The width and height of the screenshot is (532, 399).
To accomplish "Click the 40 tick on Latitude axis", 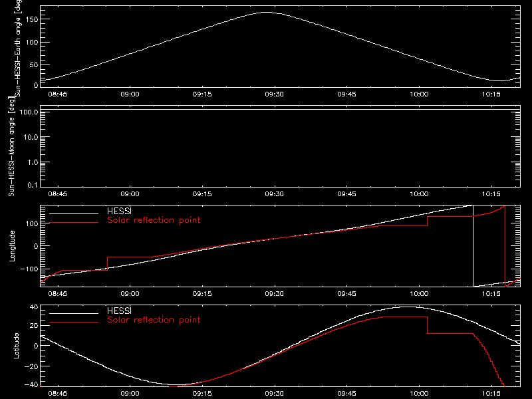I will pyautogui.click(x=34, y=307).
